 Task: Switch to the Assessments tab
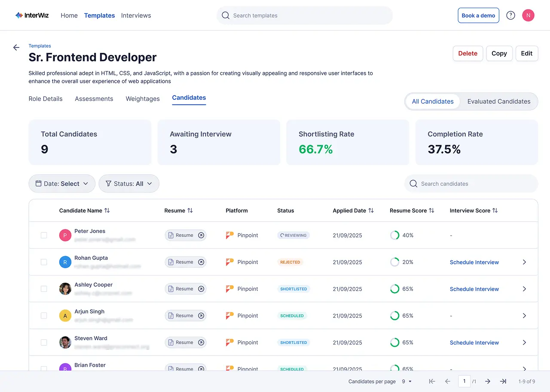94,99
